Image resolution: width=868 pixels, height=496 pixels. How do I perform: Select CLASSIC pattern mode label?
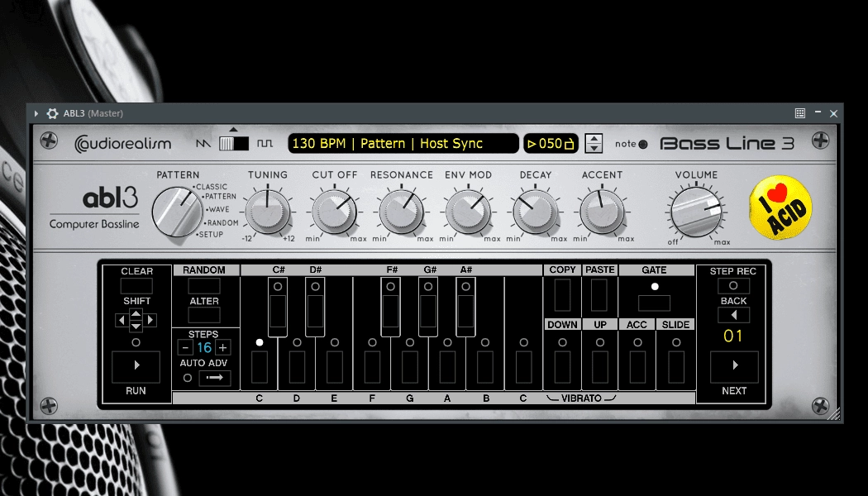[x=211, y=187]
